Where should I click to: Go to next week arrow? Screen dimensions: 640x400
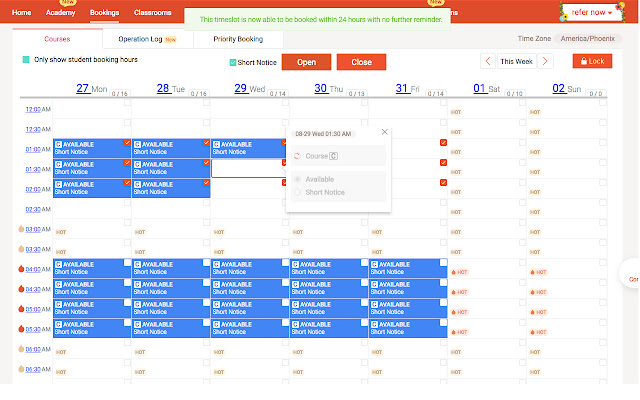545,62
